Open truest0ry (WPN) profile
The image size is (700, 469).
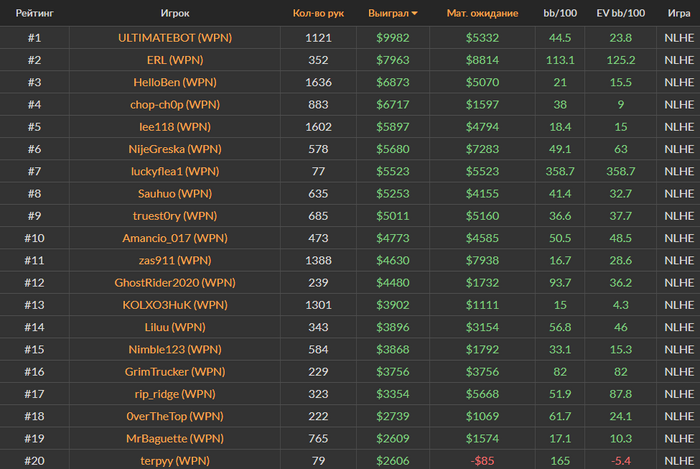pos(175,216)
